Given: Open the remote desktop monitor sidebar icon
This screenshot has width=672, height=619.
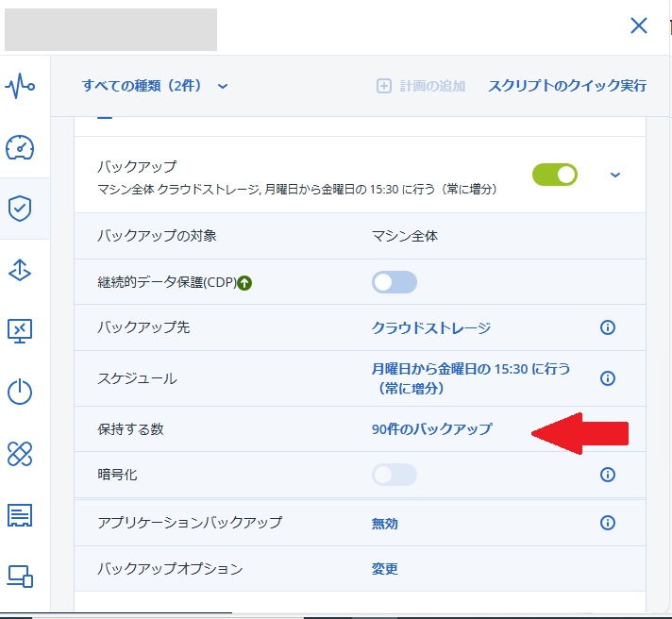Looking at the screenshot, I should point(20,330).
